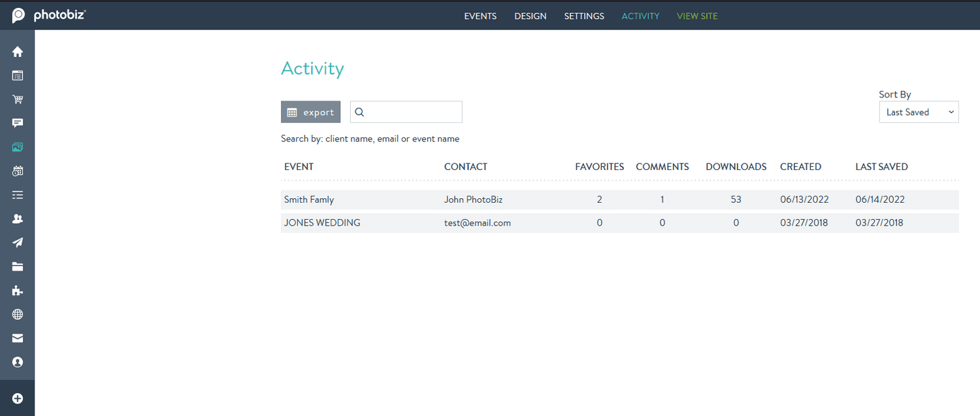Select the contacts people icon
980x416 pixels.
17,218
